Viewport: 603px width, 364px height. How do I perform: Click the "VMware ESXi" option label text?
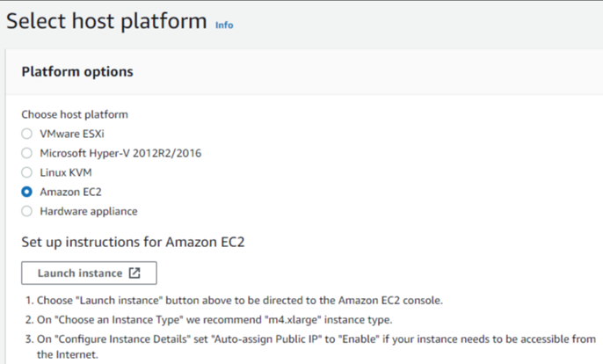71,134
